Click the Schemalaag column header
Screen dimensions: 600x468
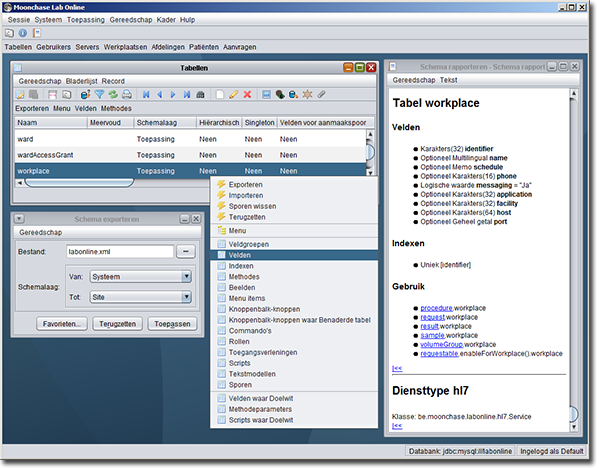165,122
